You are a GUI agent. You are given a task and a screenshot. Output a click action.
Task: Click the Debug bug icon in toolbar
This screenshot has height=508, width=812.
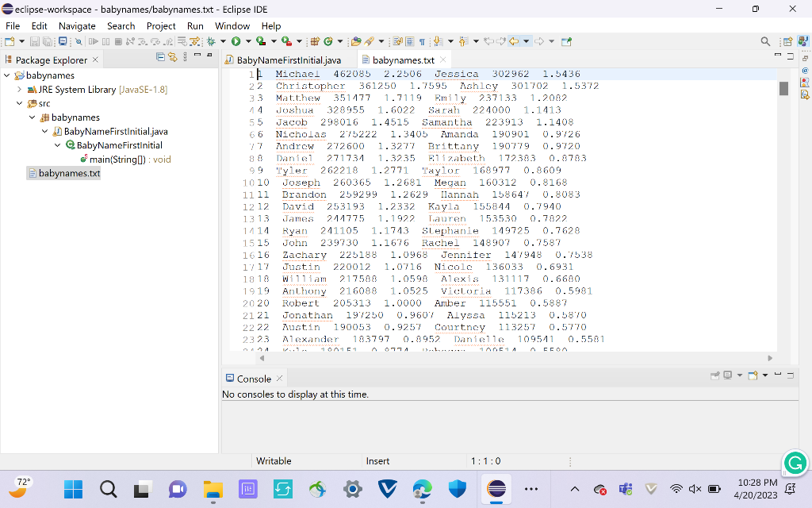point(212,40)
